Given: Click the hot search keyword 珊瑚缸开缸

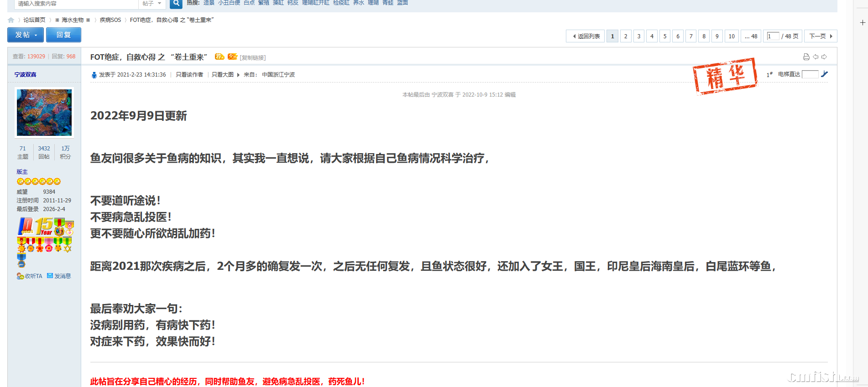Looking at the screenshot, I should point(316,3).
